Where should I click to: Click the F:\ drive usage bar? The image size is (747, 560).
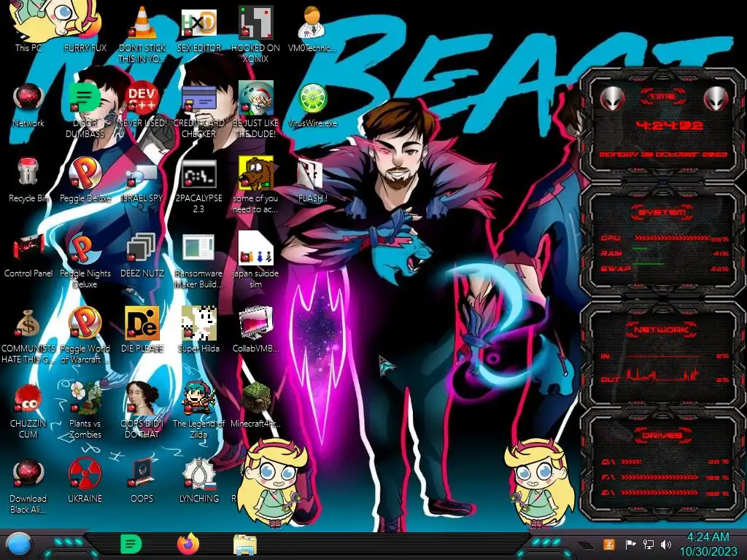click(659, 477)
